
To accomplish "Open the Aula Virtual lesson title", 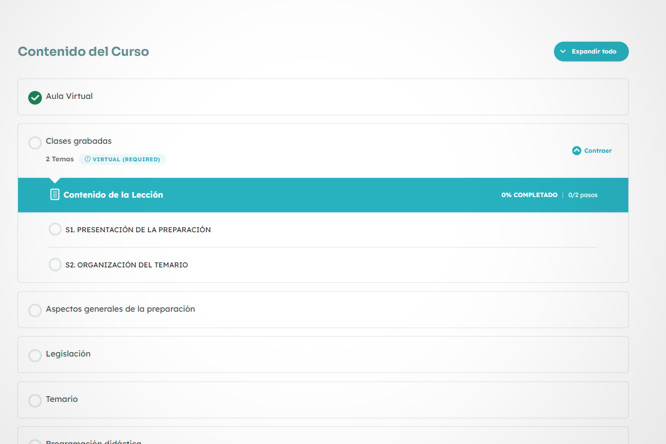I will point(69,96).
